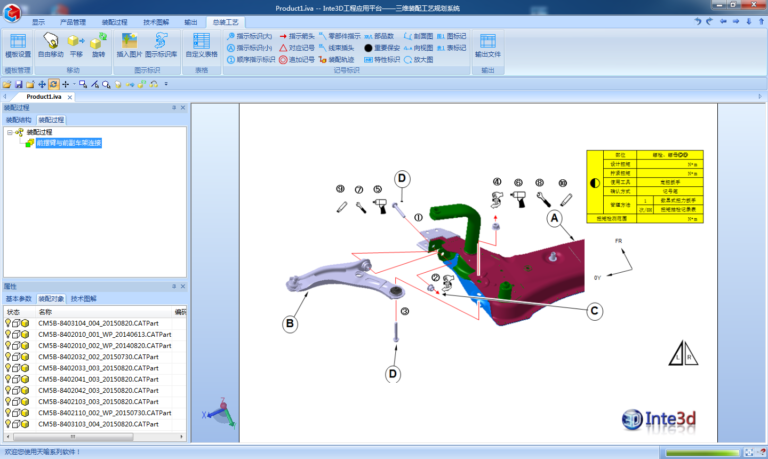Insert 对应记号 triangle mark
This screenshot has width=768, height=459.
297,48
